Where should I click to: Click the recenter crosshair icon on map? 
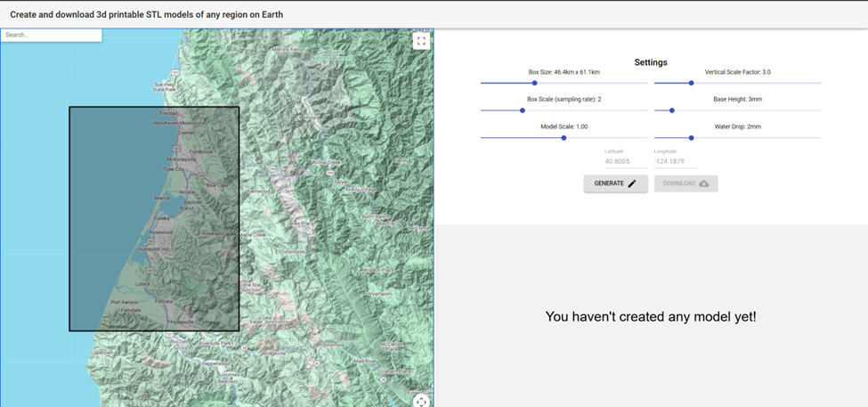click(421, 401)
